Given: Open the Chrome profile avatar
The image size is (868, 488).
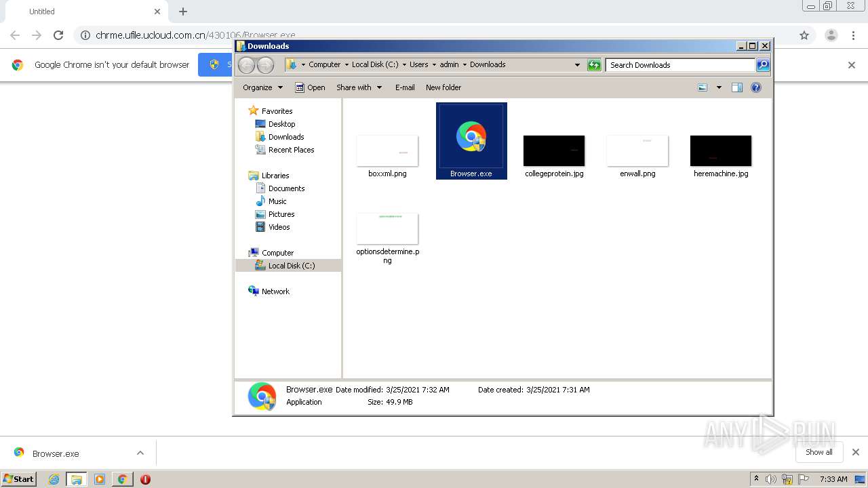Looking at the screenshot, I should pyautogui.click(x=831, y=35).
